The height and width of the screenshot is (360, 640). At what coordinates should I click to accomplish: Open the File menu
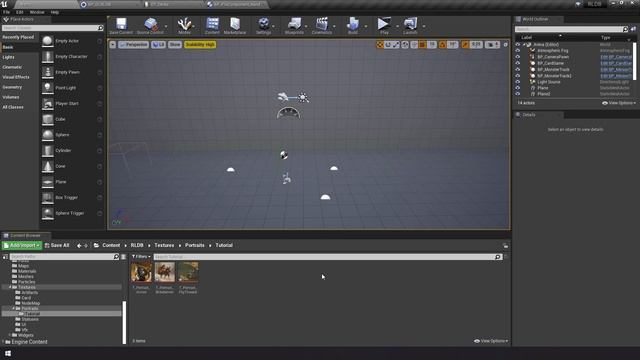pos(7,12)
